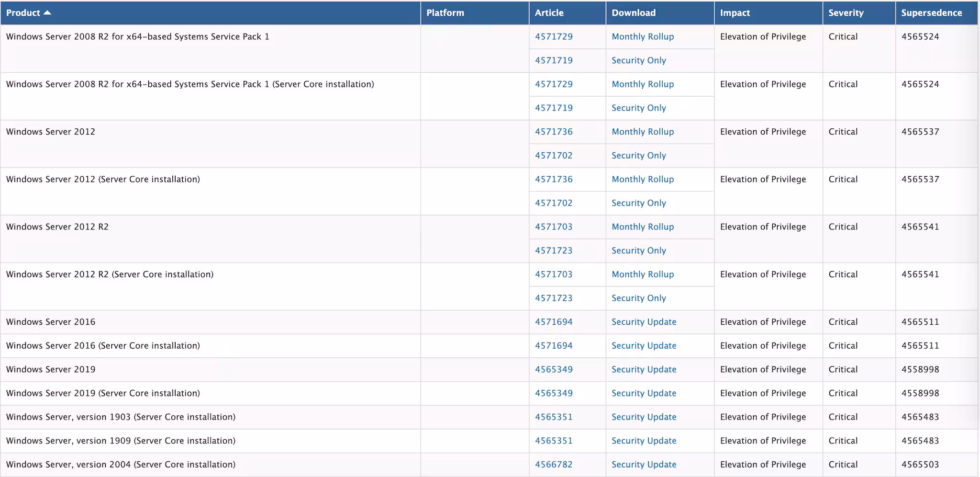
Task: Click the Platform column header
Action: 445,13
